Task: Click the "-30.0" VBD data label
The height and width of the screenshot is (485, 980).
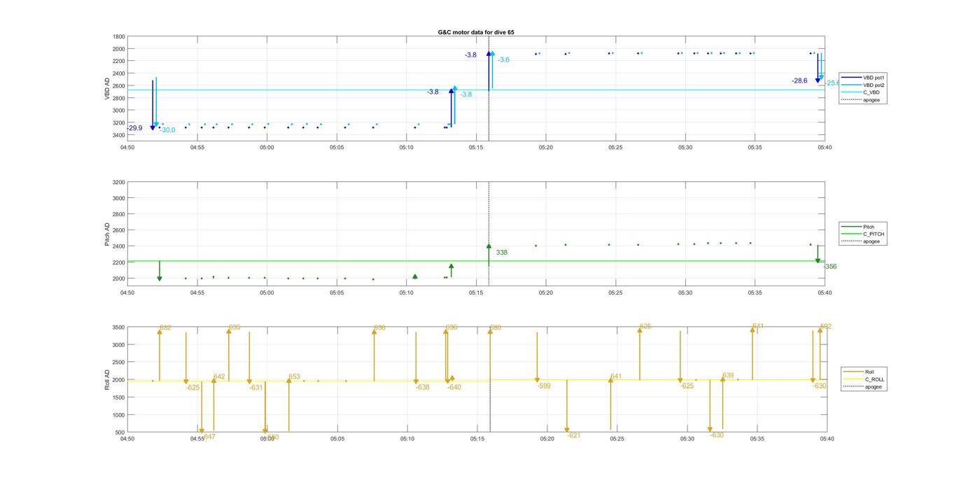Action: (167, 130)
